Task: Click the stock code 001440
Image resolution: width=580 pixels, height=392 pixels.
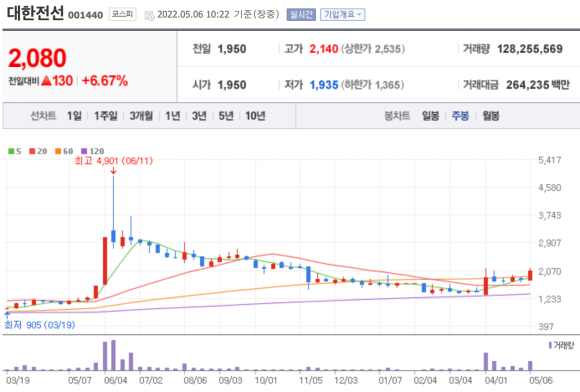Action: 85,15
